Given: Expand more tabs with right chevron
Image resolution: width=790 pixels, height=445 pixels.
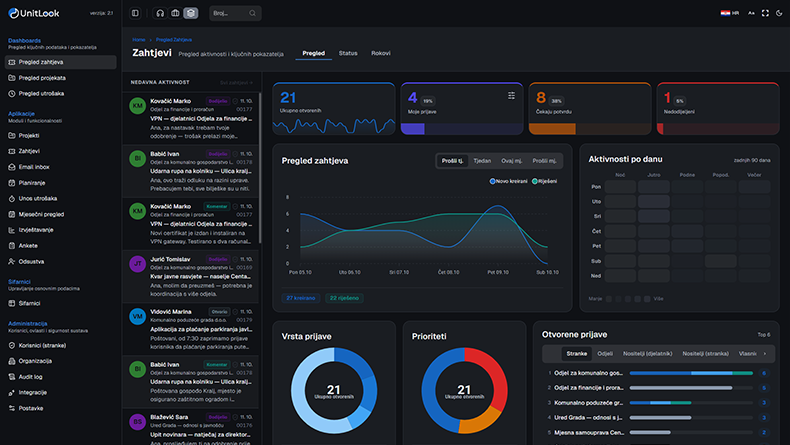Looking at the screenshot, I should tap(765, 354).
